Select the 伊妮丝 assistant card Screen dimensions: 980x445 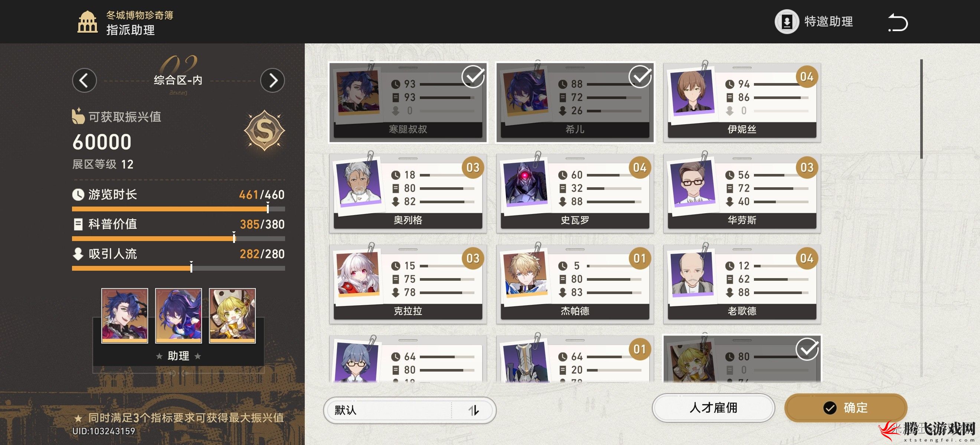click(742, 102)
